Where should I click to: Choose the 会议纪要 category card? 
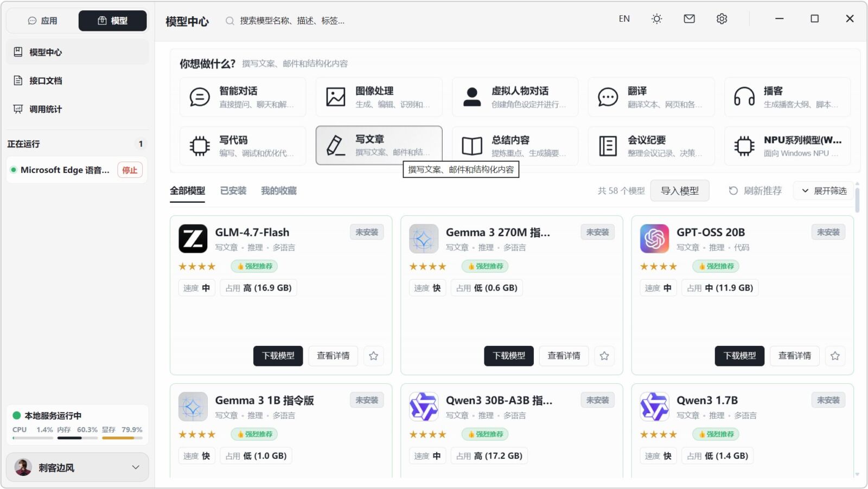[x=652, y=146]
